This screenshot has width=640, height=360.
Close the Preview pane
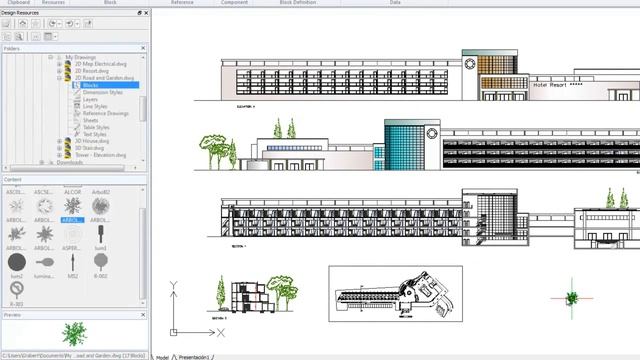tap(143, 315)
